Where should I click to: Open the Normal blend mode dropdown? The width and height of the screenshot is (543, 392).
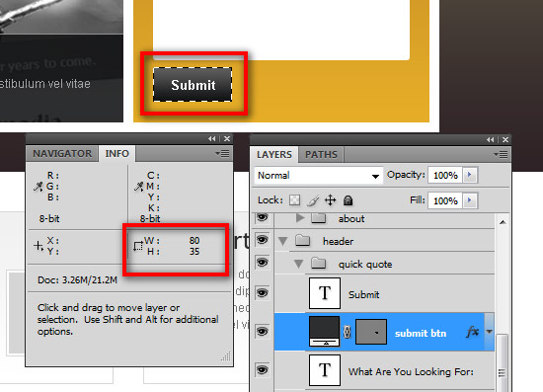click(x=319, y=176)
